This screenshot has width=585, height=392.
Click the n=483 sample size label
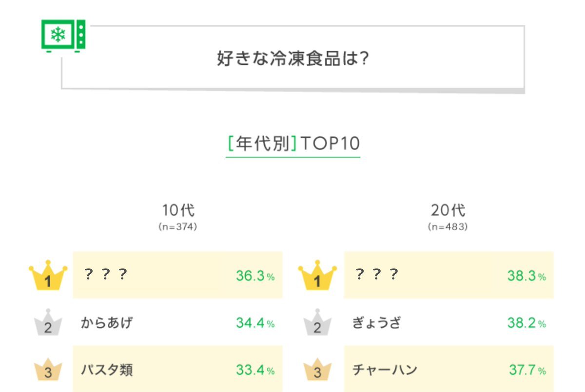448,227
